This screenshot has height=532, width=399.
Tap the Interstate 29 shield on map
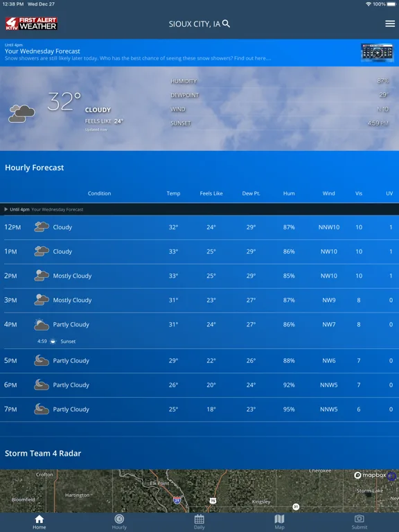[x=177, y=499]
